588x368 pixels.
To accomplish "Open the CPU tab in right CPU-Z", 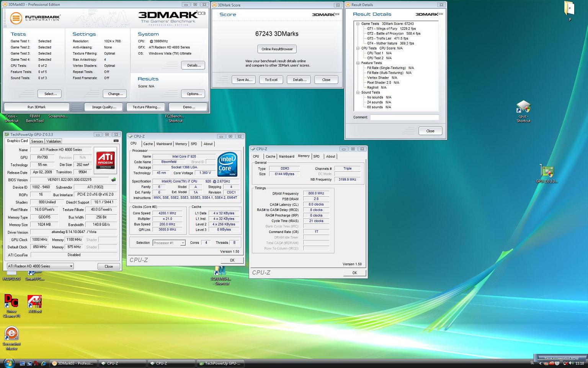I will tap(256, 156).
